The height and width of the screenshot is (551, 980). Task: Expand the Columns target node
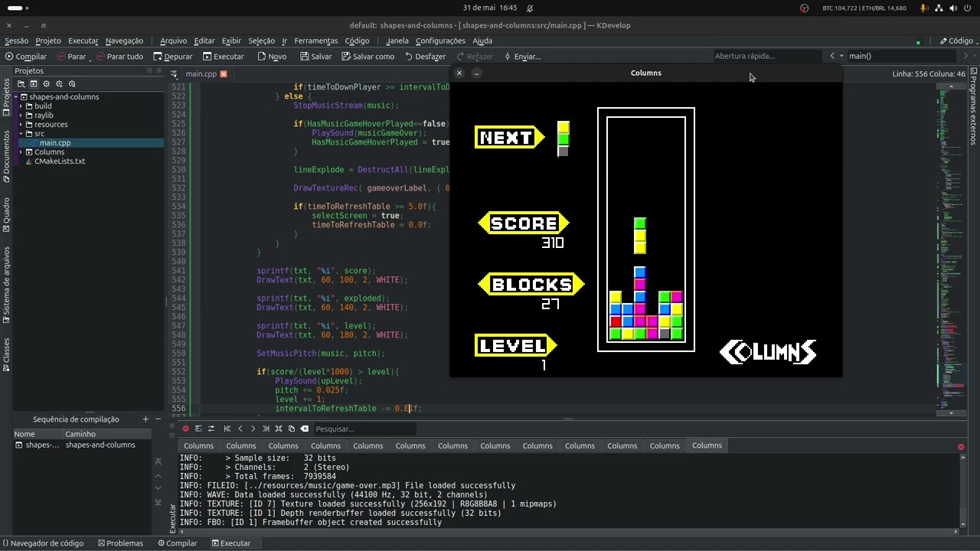(21, 152)
